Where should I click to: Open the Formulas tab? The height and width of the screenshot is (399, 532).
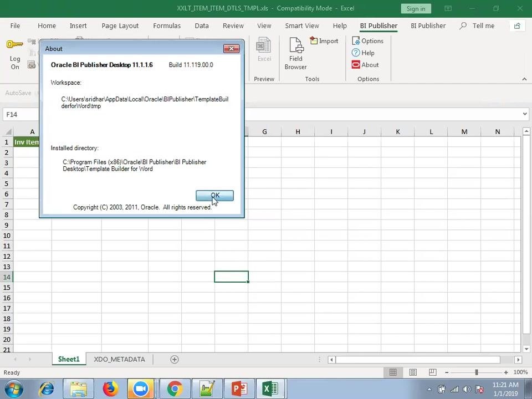[167, 26]
